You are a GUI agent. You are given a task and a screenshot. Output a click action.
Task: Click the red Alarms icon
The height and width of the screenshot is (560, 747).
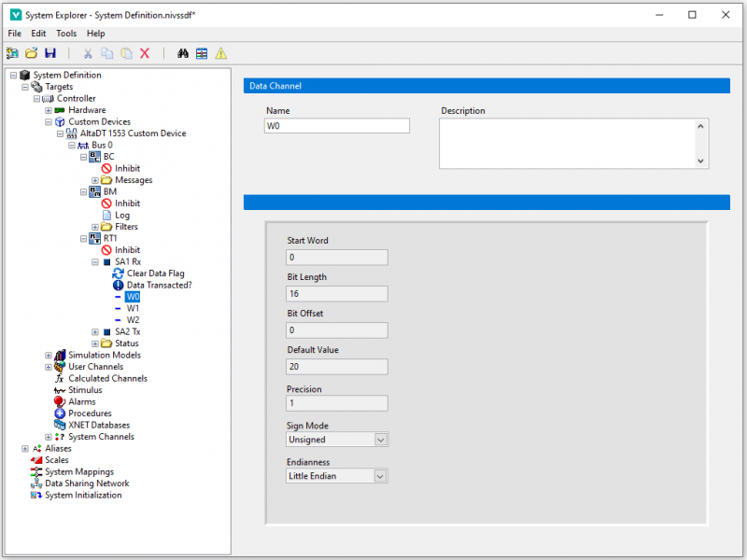pyautogui.click(x=59, y=402)
